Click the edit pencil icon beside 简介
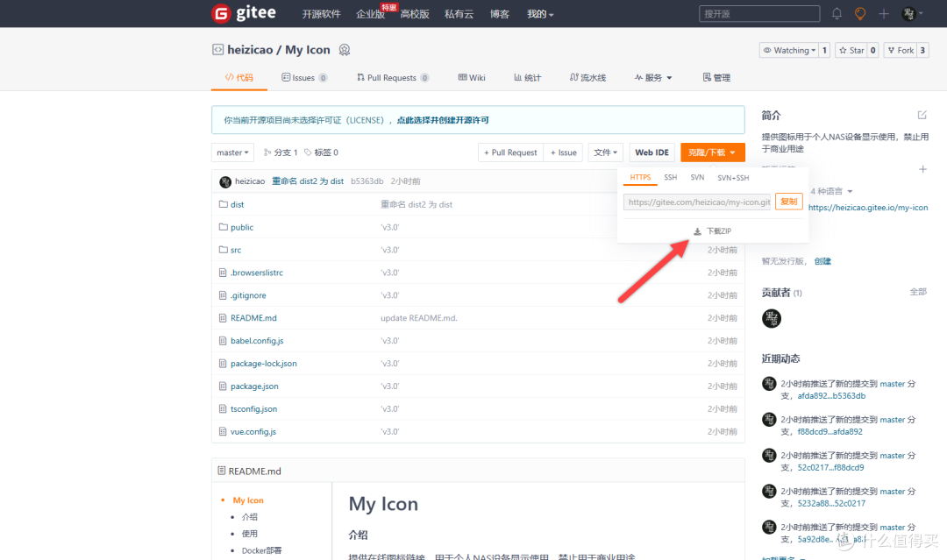This screenshot has width=947, height=560. (x=921, y=114)
